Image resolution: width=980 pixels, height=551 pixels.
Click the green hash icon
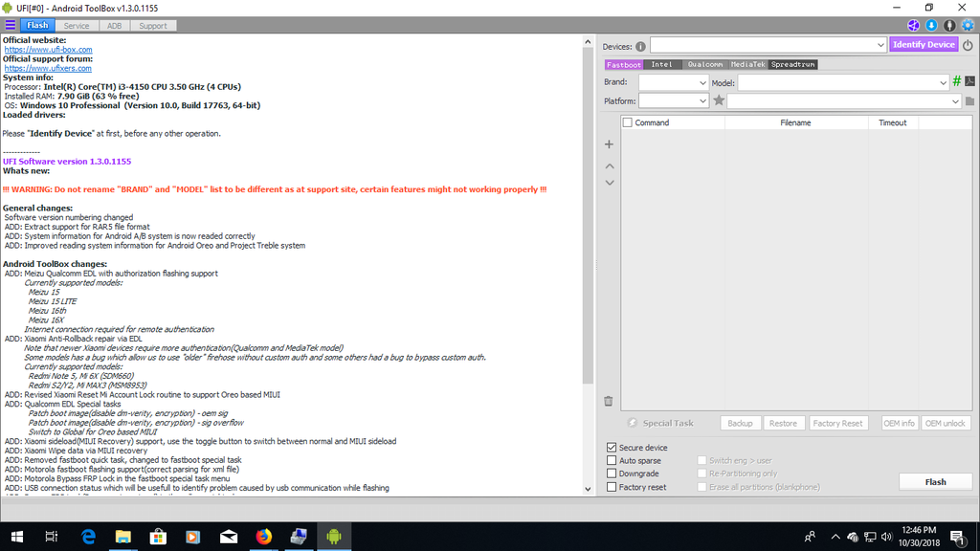point(957,81)
